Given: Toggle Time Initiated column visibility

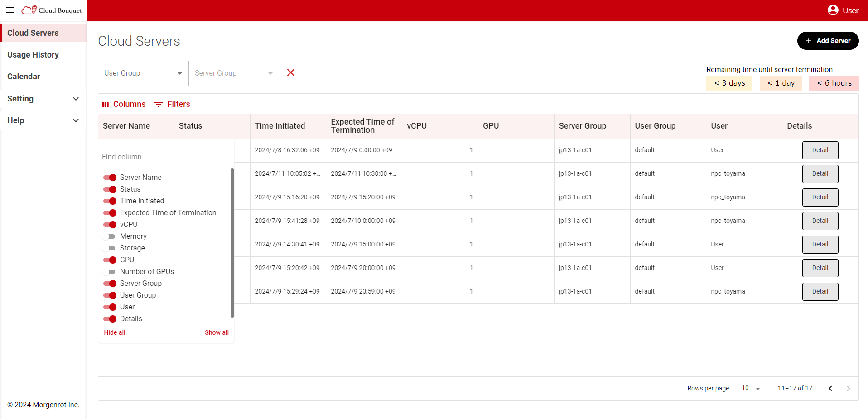Looking at the screenshot, I should click(x=110, y=201).
